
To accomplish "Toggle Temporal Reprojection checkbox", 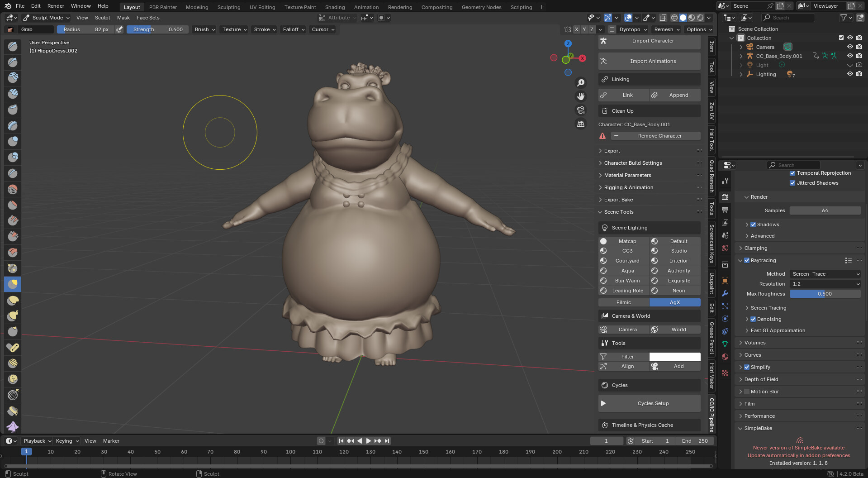I will [x=792, y=173].
